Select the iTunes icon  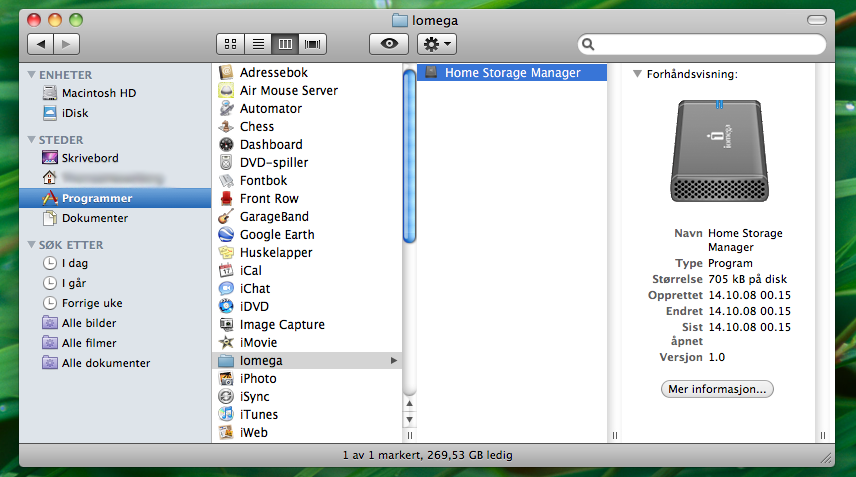[x=226, y=414]
